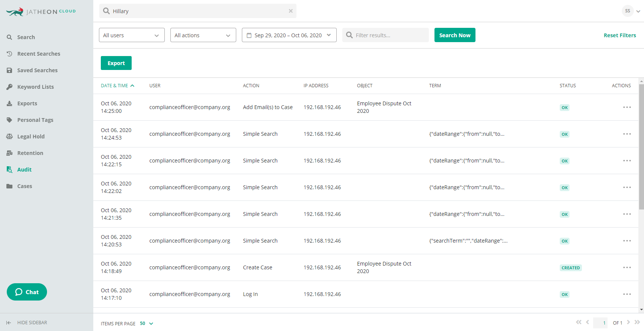Image resolution: width=644 pixels, height=331 pixels.
Task: Click the Keyword Lists key icon
Action: pos(9,87)
